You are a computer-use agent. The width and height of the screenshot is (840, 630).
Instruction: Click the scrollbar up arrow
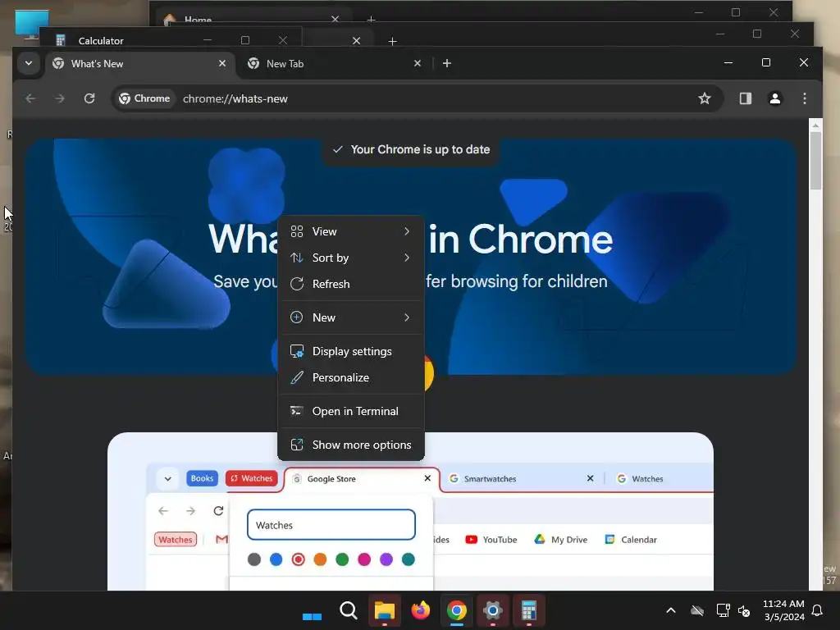pos(815,126)
